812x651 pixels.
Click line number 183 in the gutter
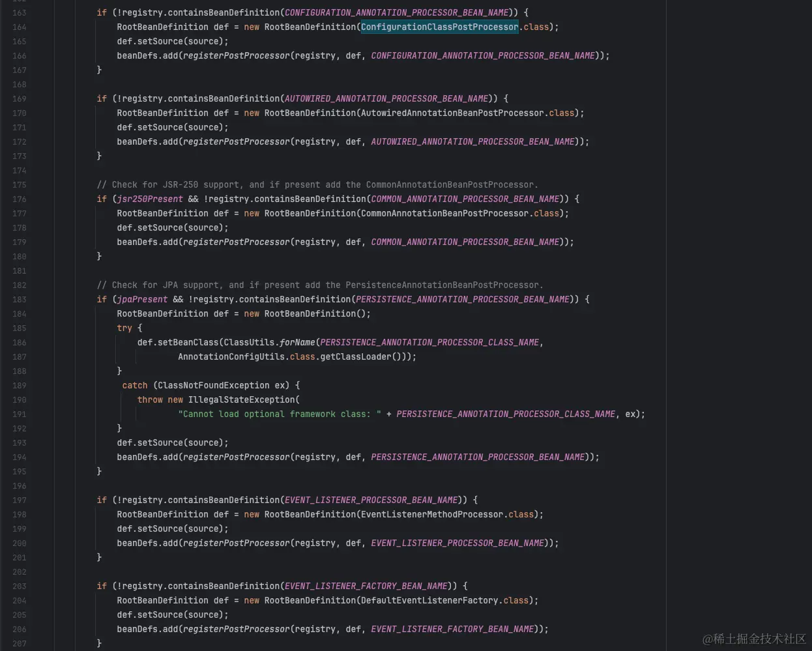[x=19, y=299]
